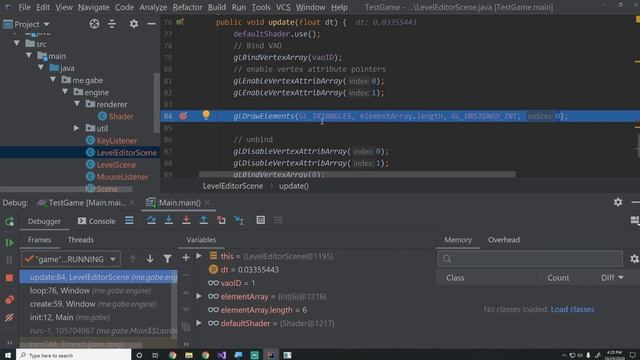Click the Step Into debugger icon
Image resolution: width=640 pixels, height=360 pixels.
point(169,220)
